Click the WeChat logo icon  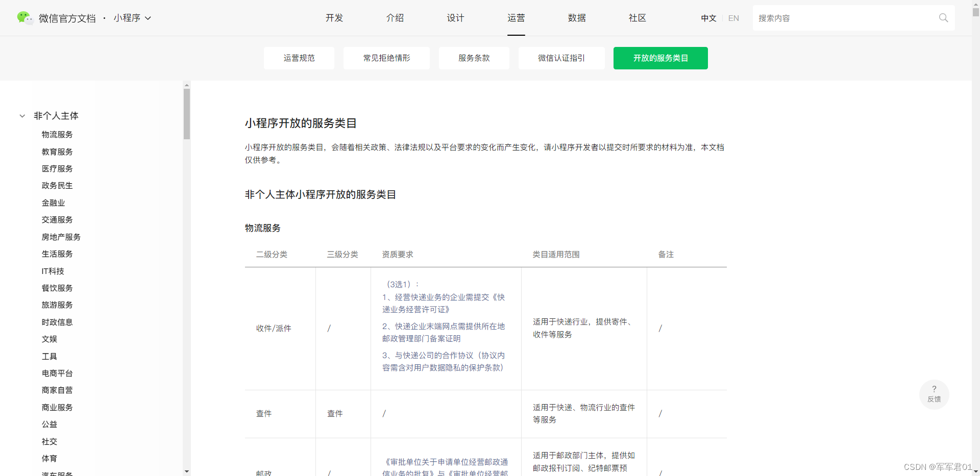[24, 18]
